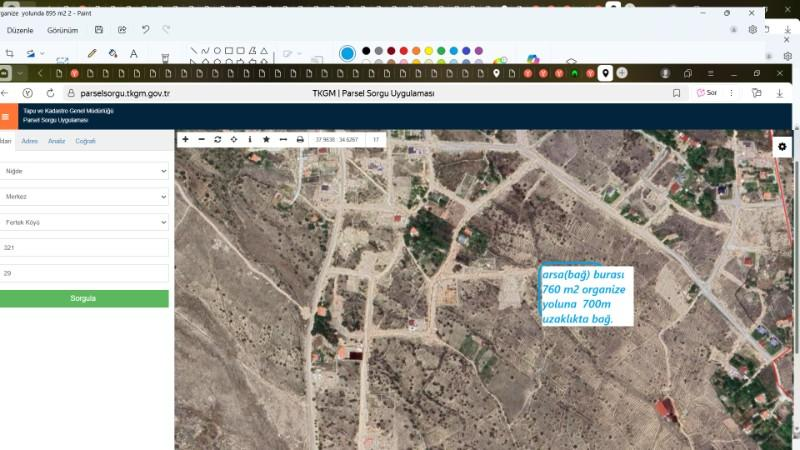The image size is (800, 450).
Task: Open the Niğde province dropdown
Action: pyautogui.click(x=84, y=171)
